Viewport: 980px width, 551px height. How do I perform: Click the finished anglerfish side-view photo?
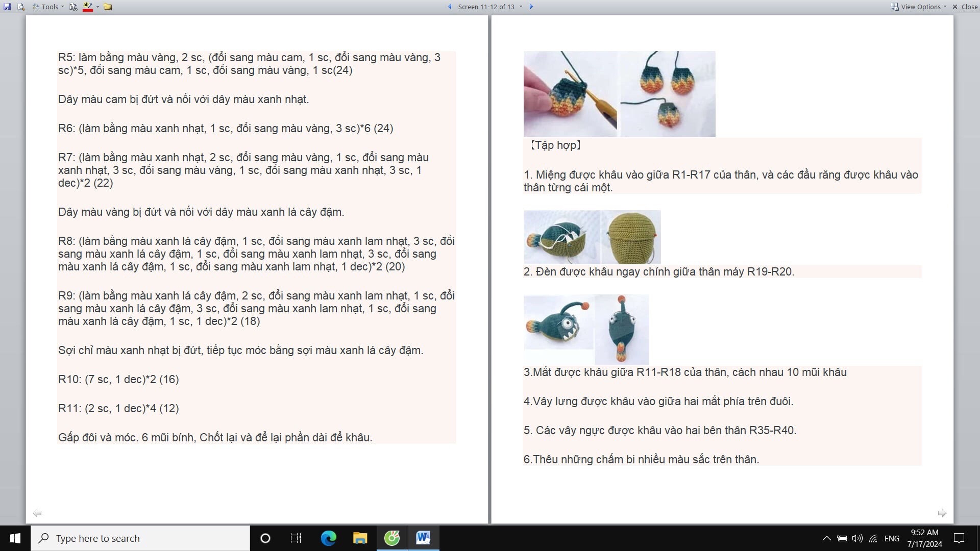pos(558,322)
